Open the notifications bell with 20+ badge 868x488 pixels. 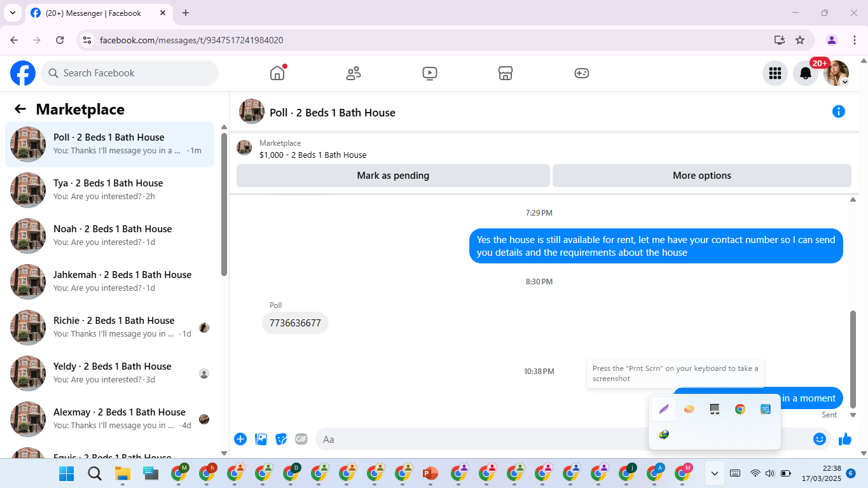[806, 73]
